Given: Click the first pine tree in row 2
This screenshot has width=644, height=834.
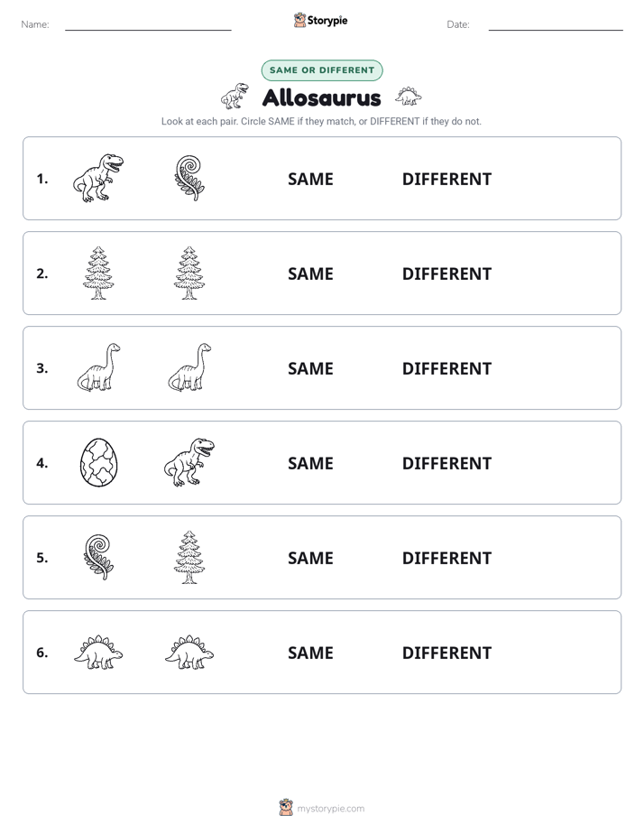Looking at the screenshot, I should point(98,273).
